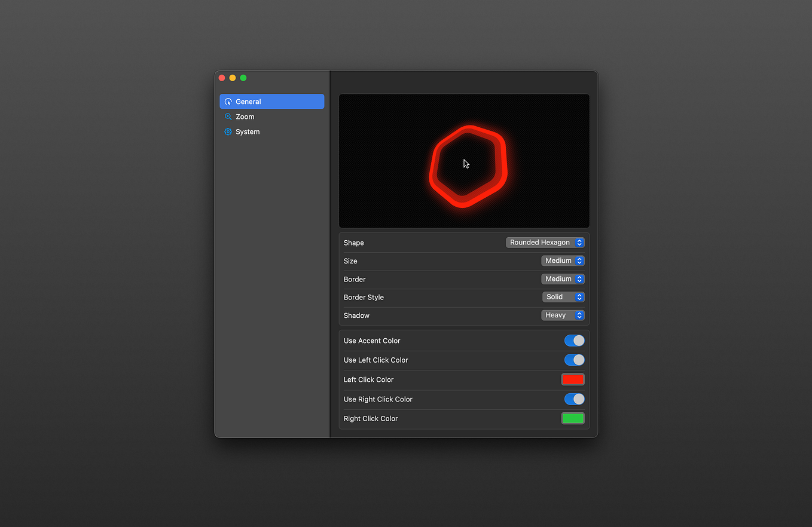Change the Size setting from Medium
This screenshot has width=812, height=527.
(563, 261)
